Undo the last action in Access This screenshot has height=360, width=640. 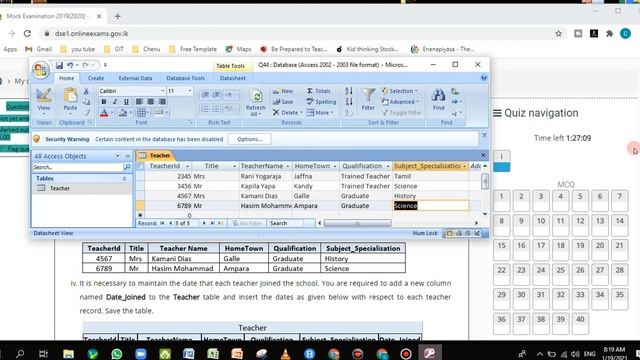coord(70,65)
